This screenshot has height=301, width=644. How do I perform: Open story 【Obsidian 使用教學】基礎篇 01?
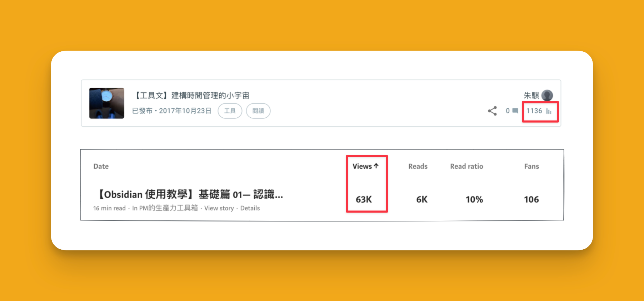(189, 194)
